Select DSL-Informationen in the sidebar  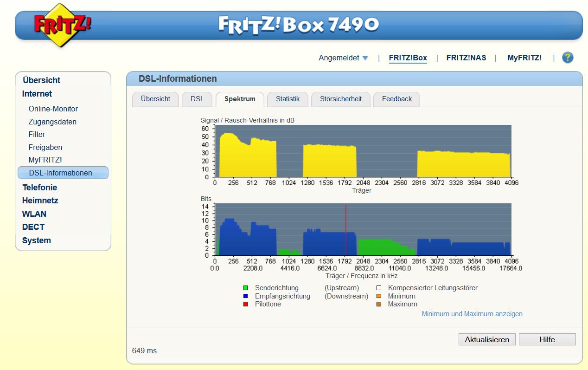pyautogui.click(x=63, y=173)
